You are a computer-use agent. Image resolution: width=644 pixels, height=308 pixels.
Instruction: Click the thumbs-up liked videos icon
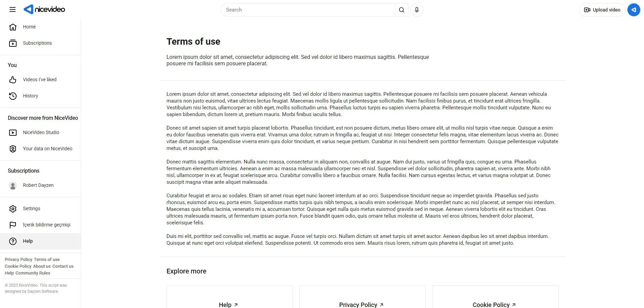tap(13, 80)
